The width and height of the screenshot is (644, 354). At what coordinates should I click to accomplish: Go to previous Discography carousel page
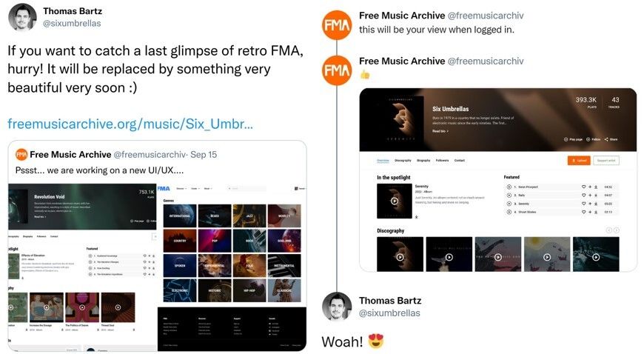(609, 230)
